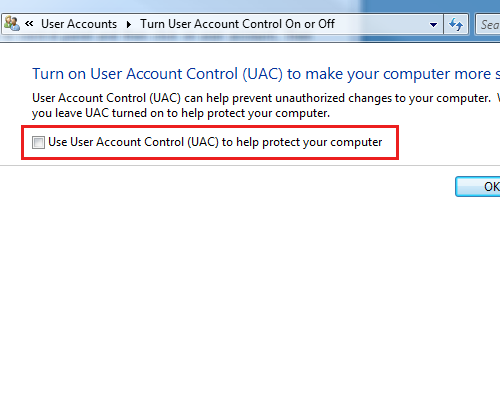
Task: Click the window's glass title bar area
Action: click(180, 6)
